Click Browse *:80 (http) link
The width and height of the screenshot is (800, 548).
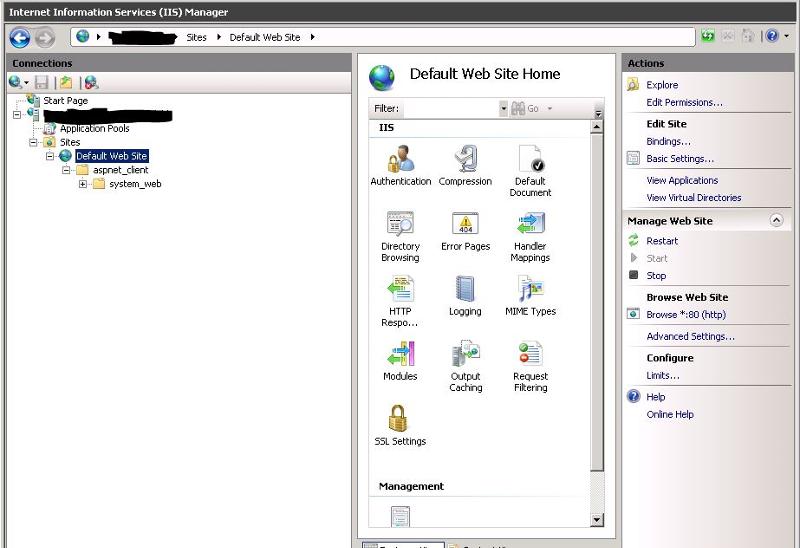[x=686, y=315]
